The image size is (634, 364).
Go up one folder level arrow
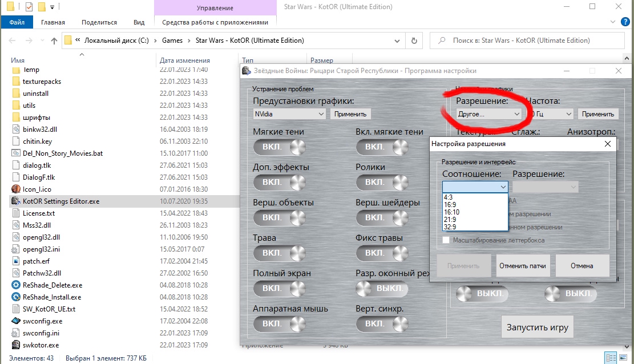click(x=54, y=41)
